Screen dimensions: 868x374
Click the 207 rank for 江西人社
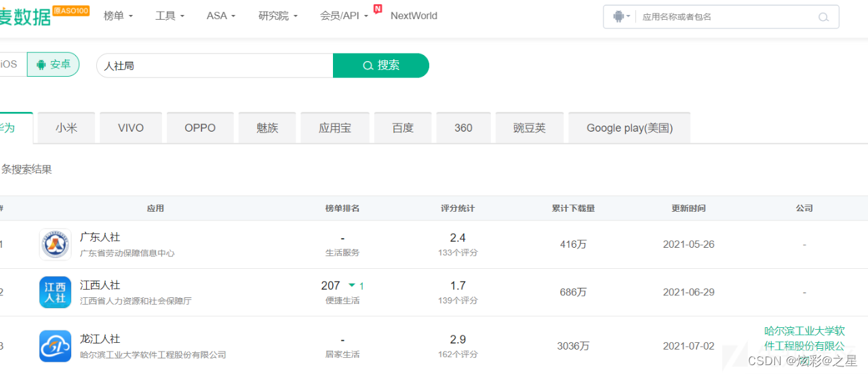coord(330,286)
